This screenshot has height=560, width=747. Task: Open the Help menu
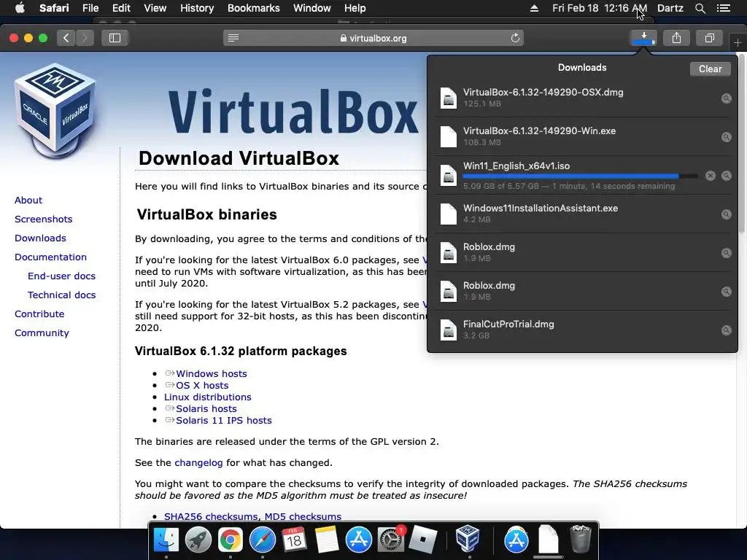(x=355, y=8)
